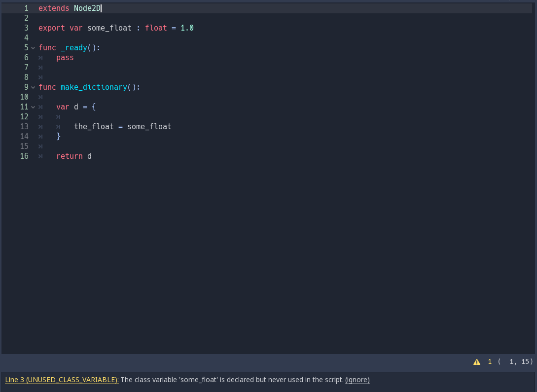Collapse the dictionary block on line 11
Screen dimensions: 537x392
pyautogui.click(x=33, y=107)
